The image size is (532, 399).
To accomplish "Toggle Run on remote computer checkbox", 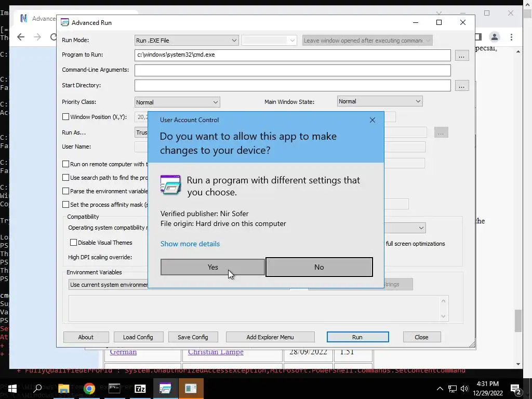I will click(66, 164).
